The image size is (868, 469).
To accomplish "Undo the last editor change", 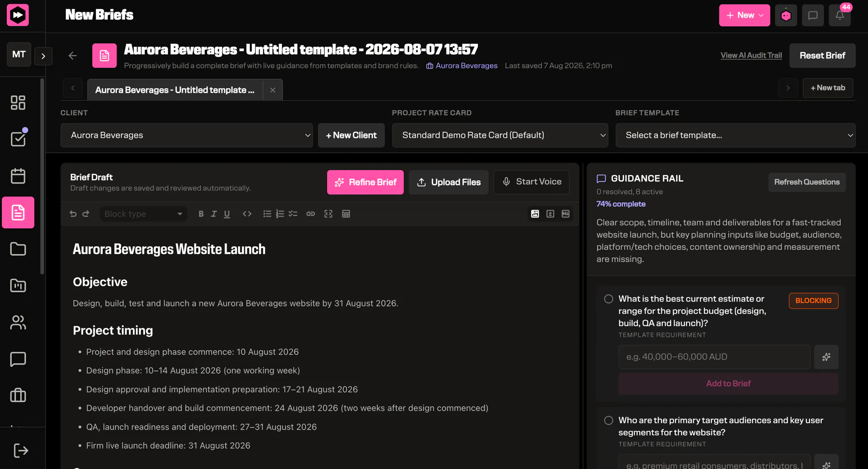I will (73, 214).
